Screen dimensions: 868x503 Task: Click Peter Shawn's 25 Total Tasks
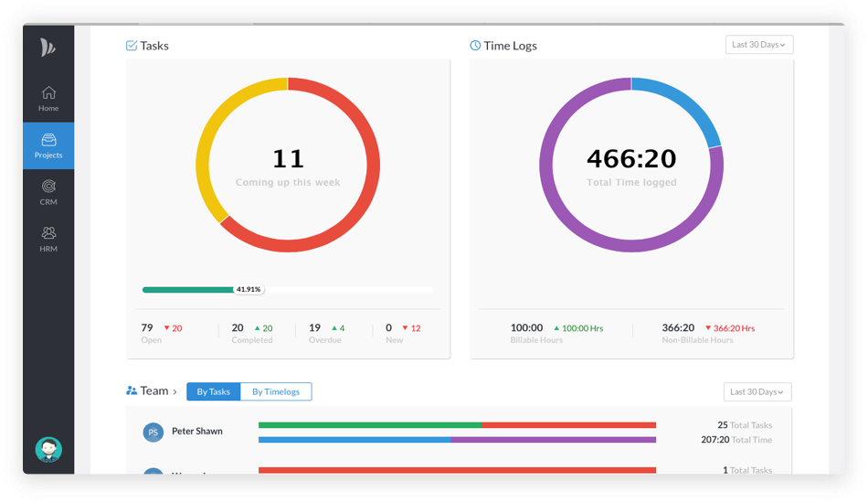(x=745, y=425)
